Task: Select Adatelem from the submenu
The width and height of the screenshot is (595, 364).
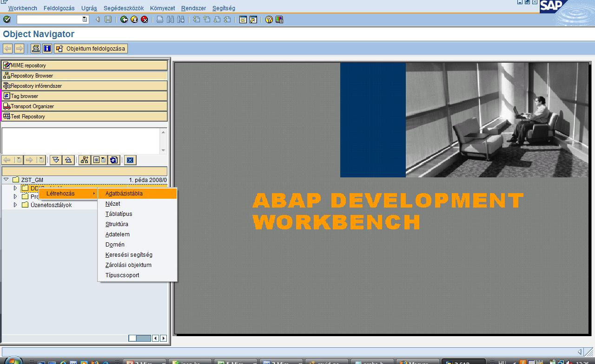Action: click(x=137, y=234)
